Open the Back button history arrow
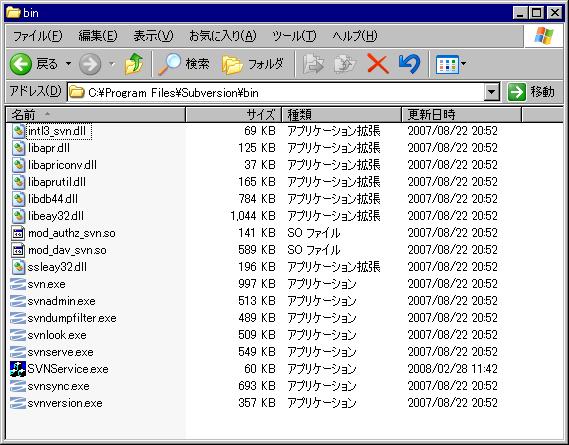This screenshot has width=569, height=445. 68,64
